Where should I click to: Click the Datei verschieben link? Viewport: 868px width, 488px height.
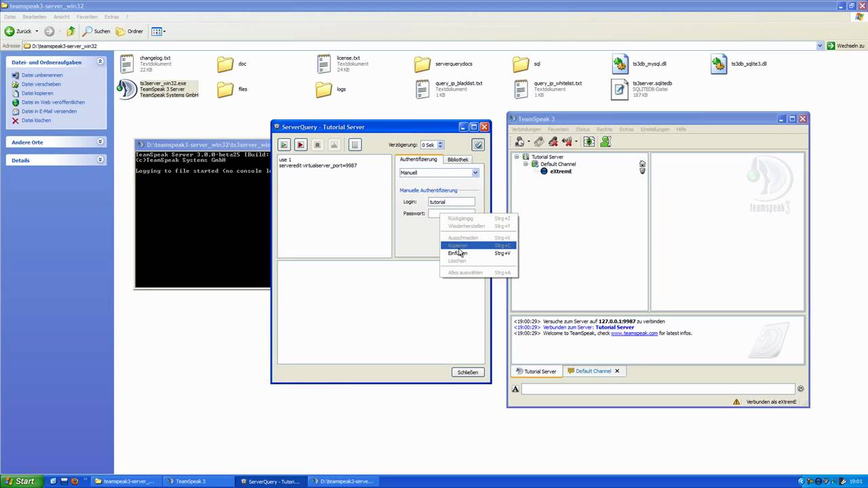(x=41, y=84)
